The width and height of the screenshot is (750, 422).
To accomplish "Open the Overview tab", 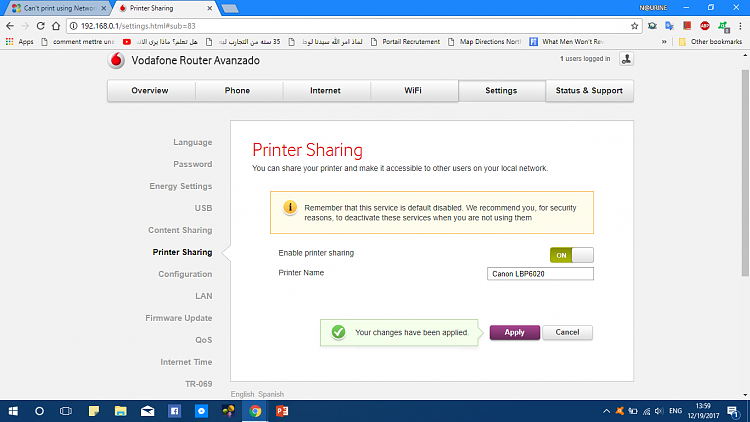I will (150, 90).
